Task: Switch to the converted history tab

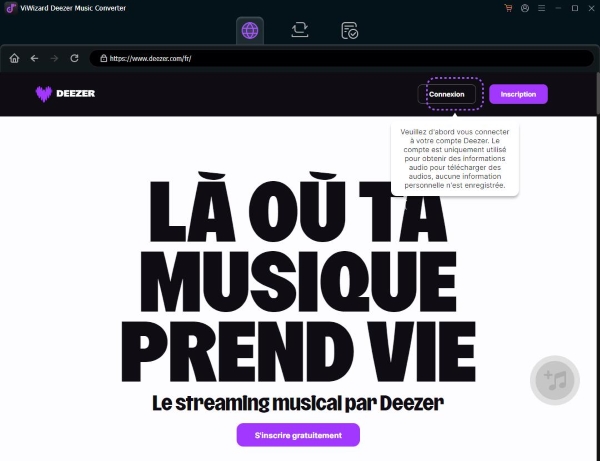Action: (x=349, y=31)
